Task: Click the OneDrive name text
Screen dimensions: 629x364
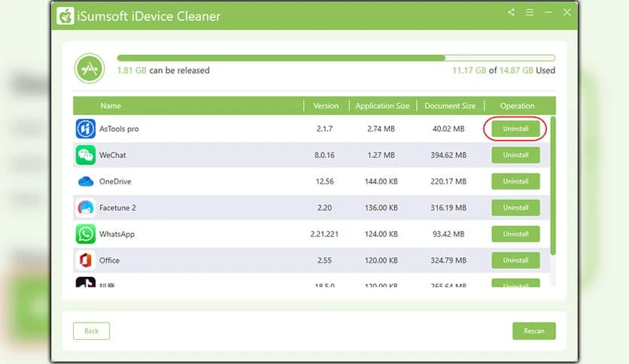Action: [x=115, y=181]
